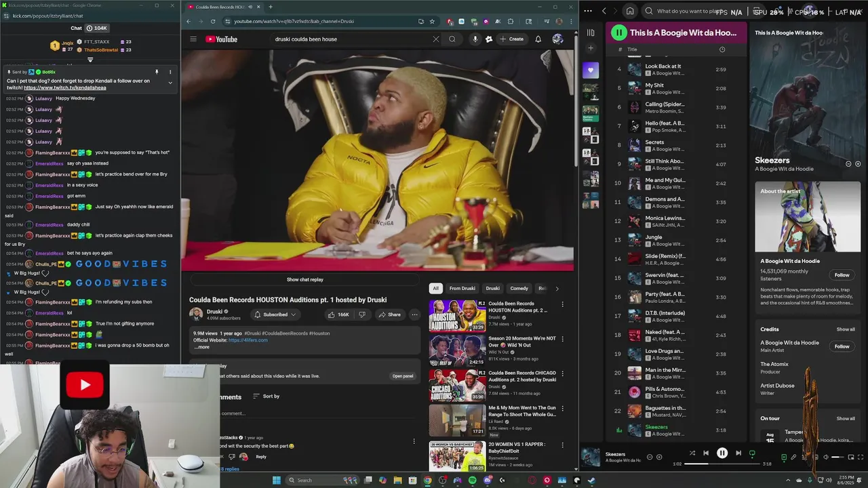Screen dimensions: 868x488
Task: Open options for the Season 20 Moments video
Action: click(562, 339)
